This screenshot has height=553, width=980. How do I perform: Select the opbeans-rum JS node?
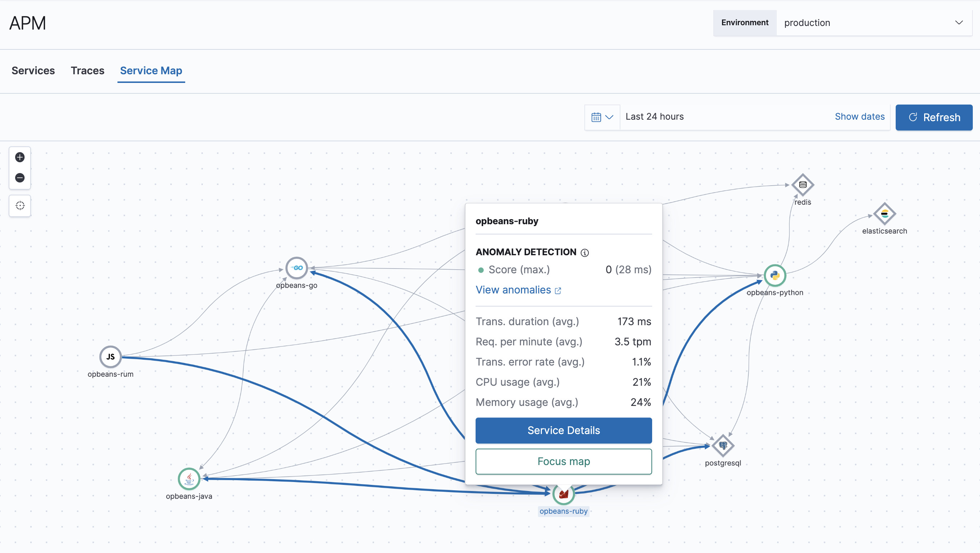(110, 357)
